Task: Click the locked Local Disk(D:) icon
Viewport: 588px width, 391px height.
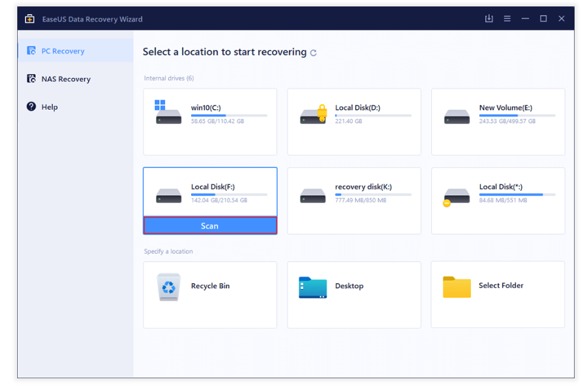Action: tap(313, 115)
